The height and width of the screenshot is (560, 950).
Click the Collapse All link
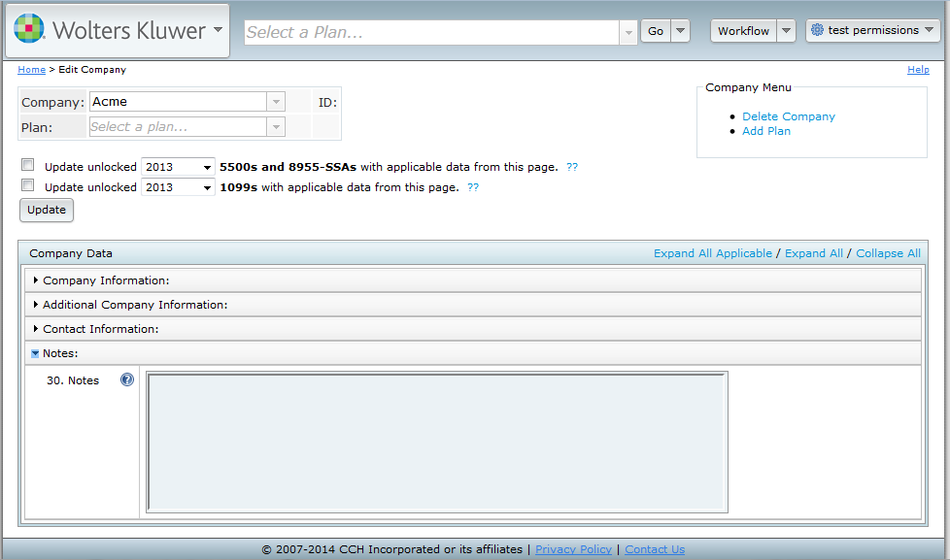(888, 253)
